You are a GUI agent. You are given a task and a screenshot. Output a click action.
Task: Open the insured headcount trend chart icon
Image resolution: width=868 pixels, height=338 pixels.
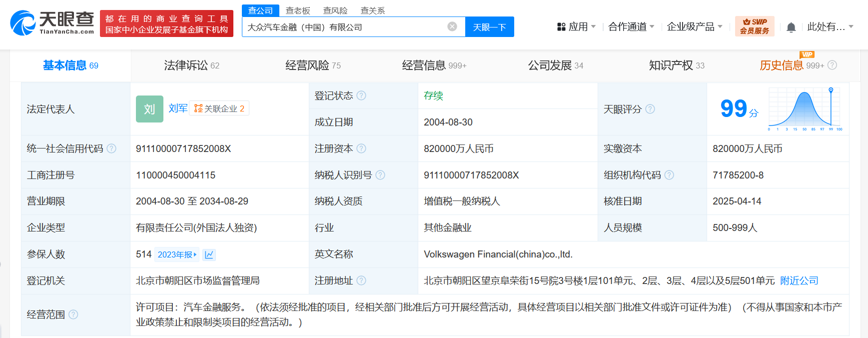click(209, 254)
